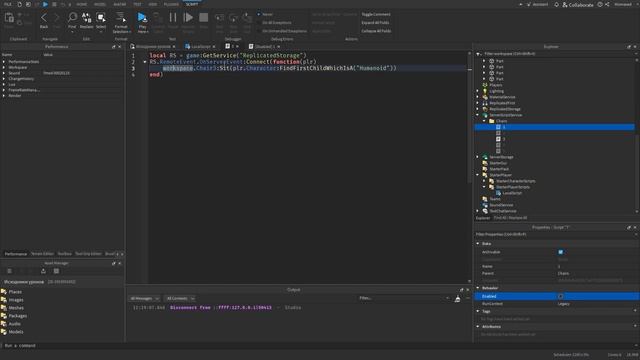This screenshot has height=360, width=640.
Task: Click the Step Over debugger icon
Action: pos(233,18)
